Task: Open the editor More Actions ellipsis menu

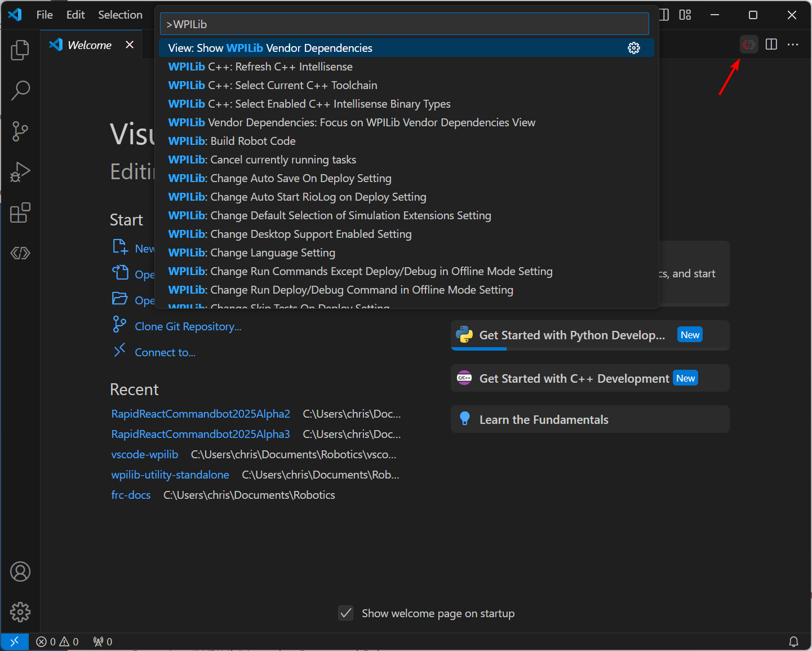Action: [x=793, y=45]
